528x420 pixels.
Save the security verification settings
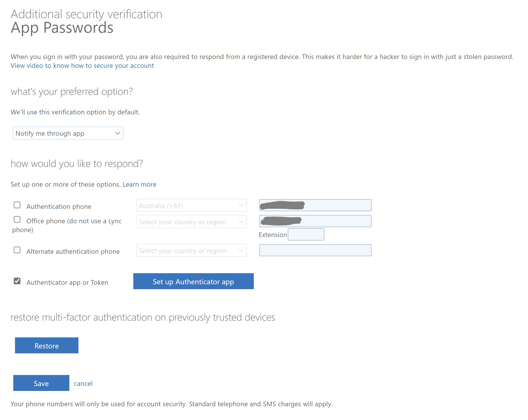pos(41,383)
